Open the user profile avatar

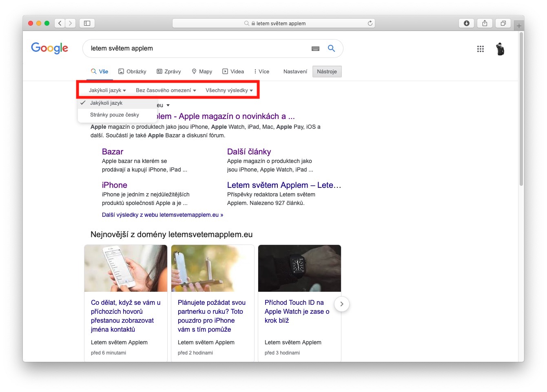500,49
